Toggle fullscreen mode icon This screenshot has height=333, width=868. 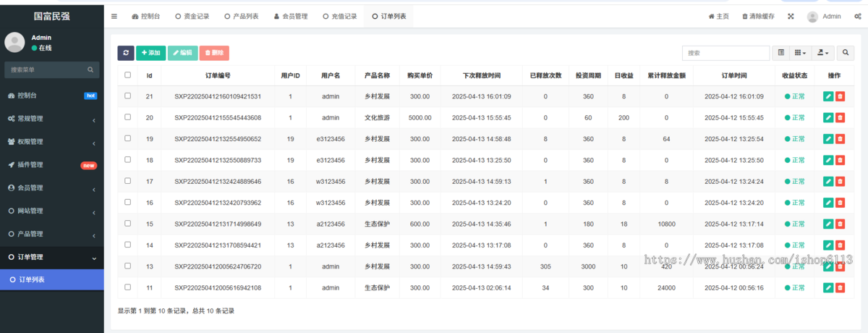click(791, 16)
